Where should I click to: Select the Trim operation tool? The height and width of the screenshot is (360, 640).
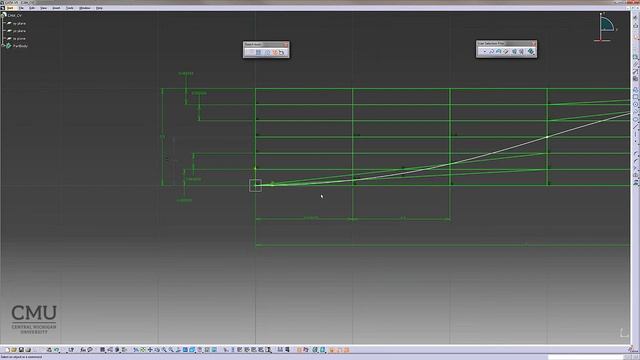(635, 168)
